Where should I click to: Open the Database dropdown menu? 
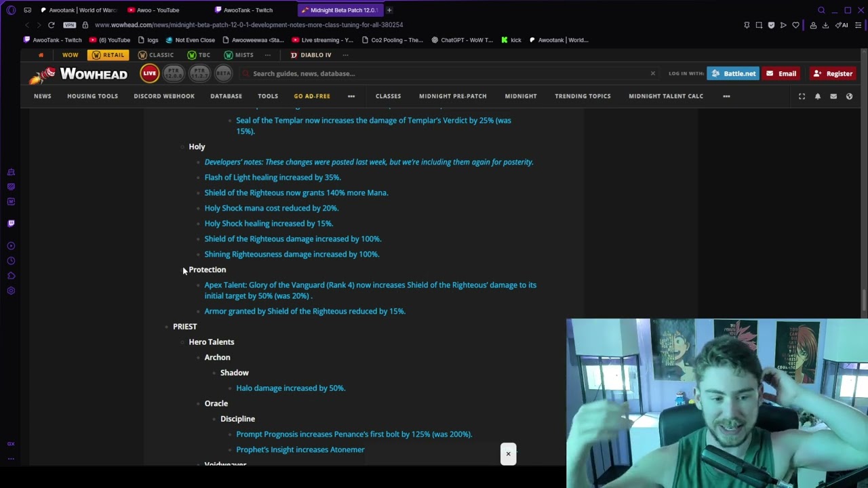tap(226, 96)
